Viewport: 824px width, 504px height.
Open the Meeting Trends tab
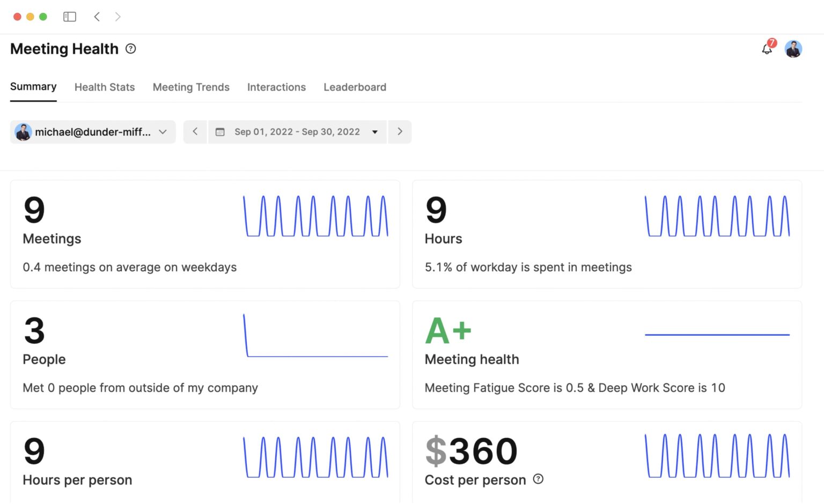click(x=191, y=87)
